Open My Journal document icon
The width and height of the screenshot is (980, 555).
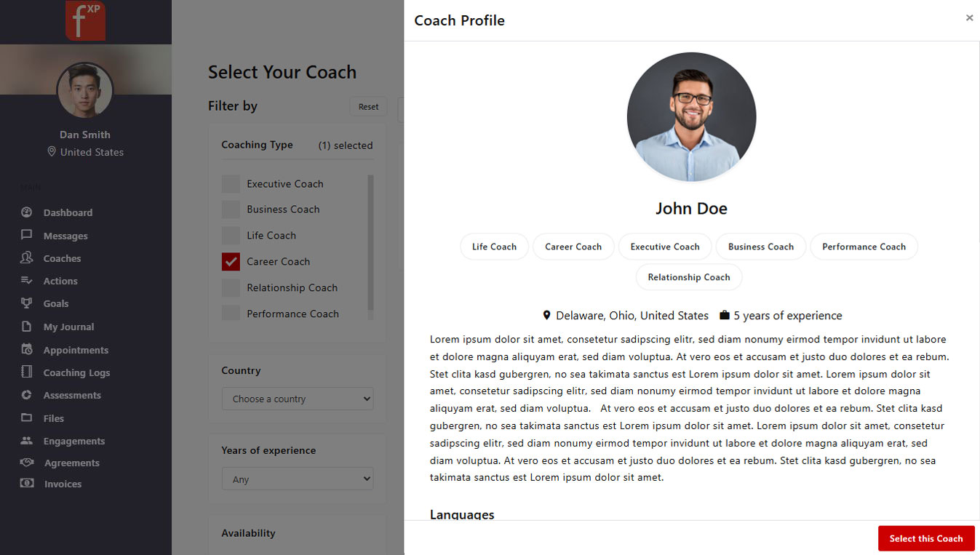(27, 327)
